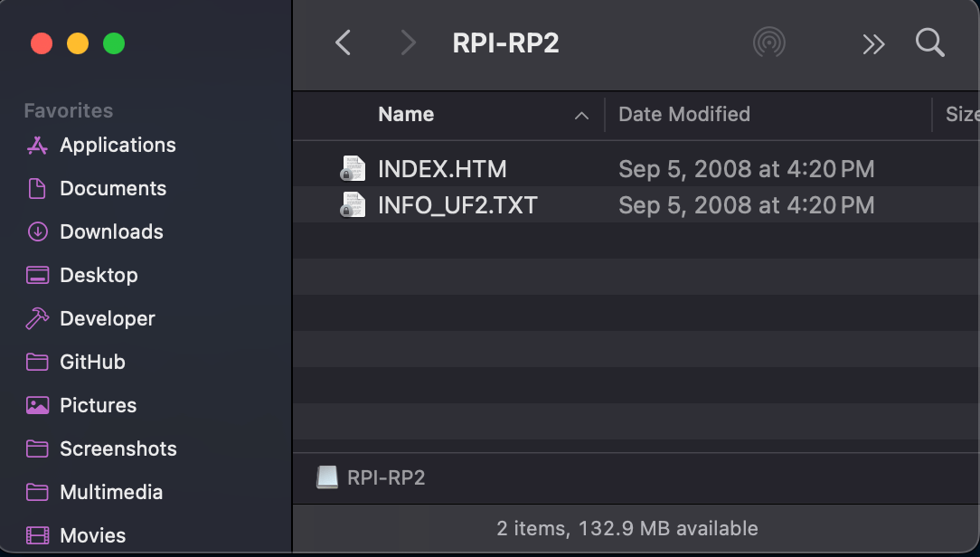Expand the toolbar overflow chevrons

coord(872,43)
